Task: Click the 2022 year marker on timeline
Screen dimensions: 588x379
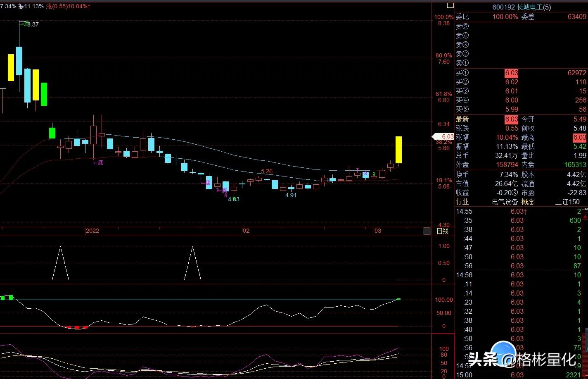Action: [x=92, y=231]
